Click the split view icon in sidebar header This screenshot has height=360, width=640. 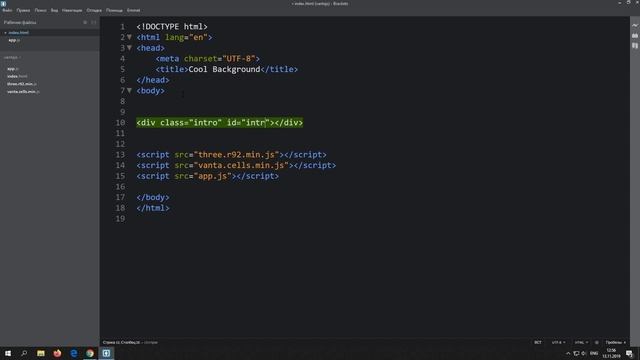tap(93, 22)
